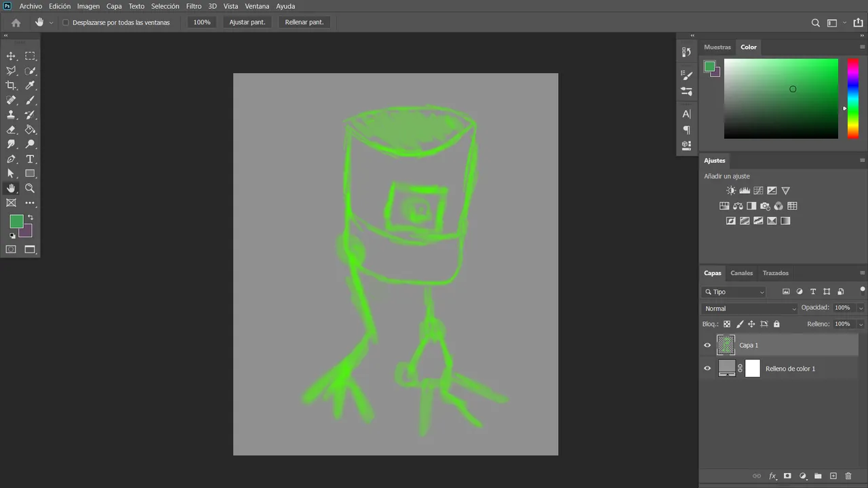Screen dimensions: 868x488
Task: Open the Filtro menu
Action: point(194,6)
